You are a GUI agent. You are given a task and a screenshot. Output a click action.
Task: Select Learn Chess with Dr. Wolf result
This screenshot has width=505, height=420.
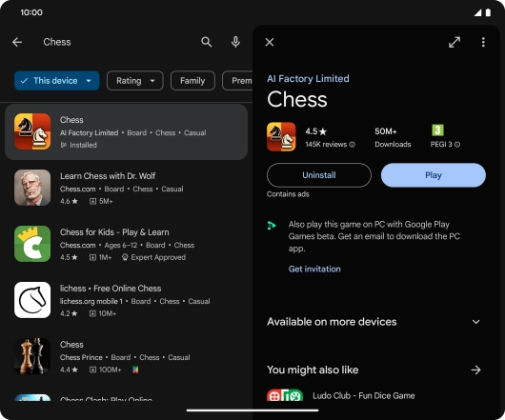126,188
